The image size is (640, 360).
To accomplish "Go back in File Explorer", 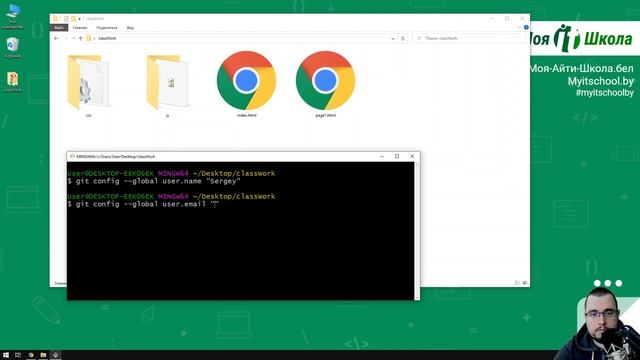I will click(56, 38).
